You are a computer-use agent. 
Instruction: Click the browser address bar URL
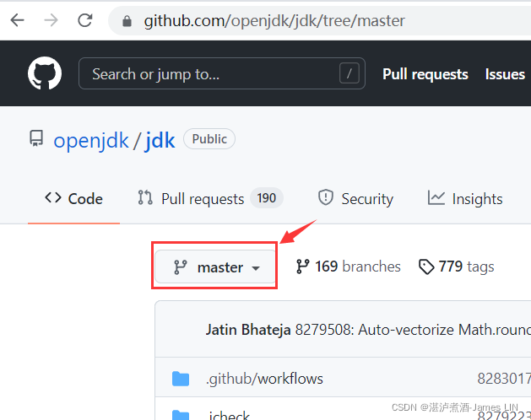(274, 21)
